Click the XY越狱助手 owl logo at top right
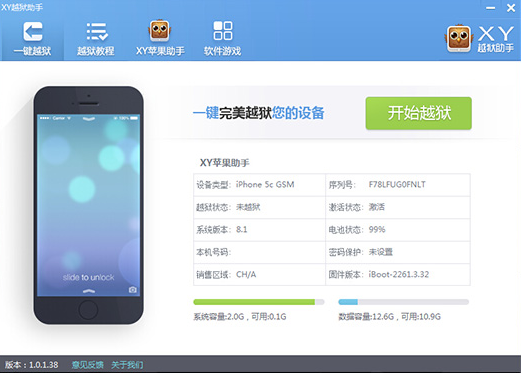 [x=458, y=38]
